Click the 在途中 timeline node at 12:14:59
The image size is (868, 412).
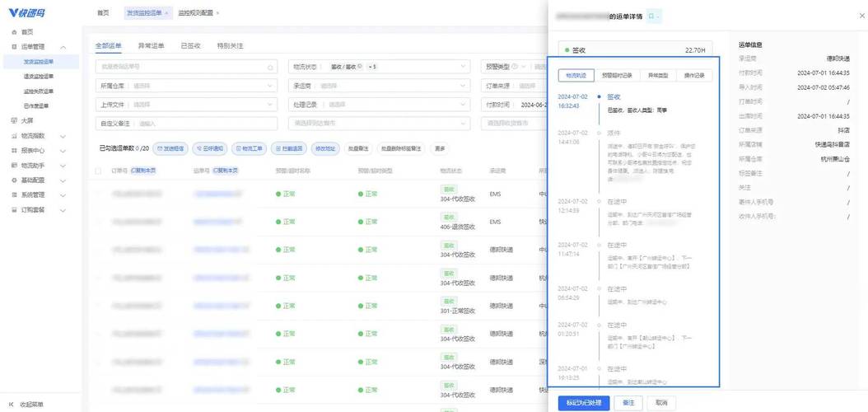[599, 202]
